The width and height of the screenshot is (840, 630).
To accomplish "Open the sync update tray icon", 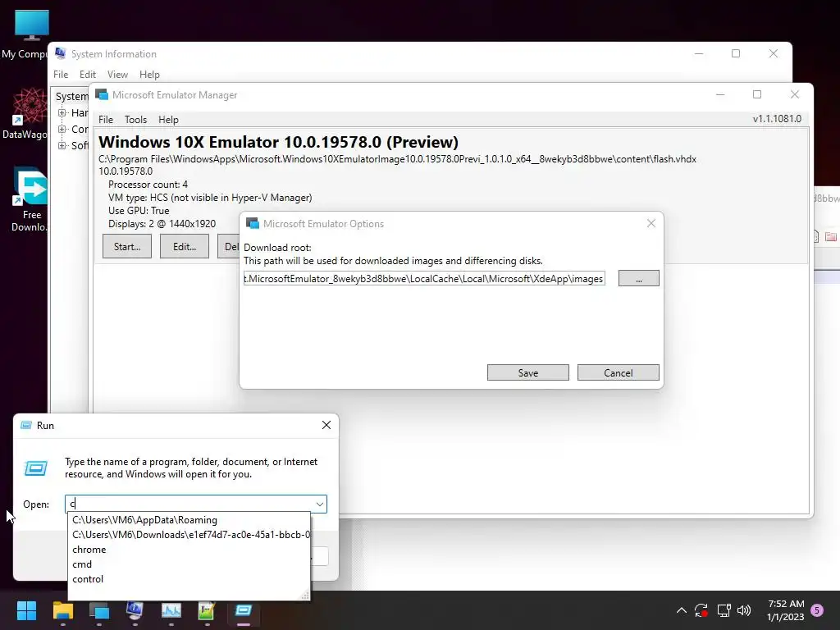I will (x=701, y=610).
